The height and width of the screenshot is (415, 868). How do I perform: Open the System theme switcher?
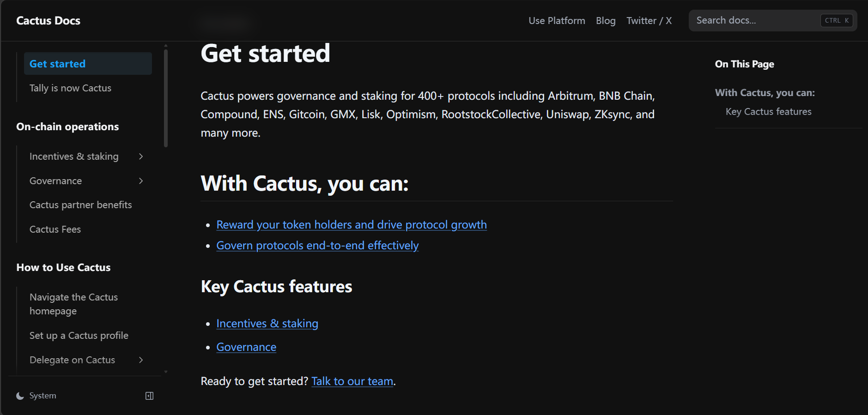[x=36, y=396]
